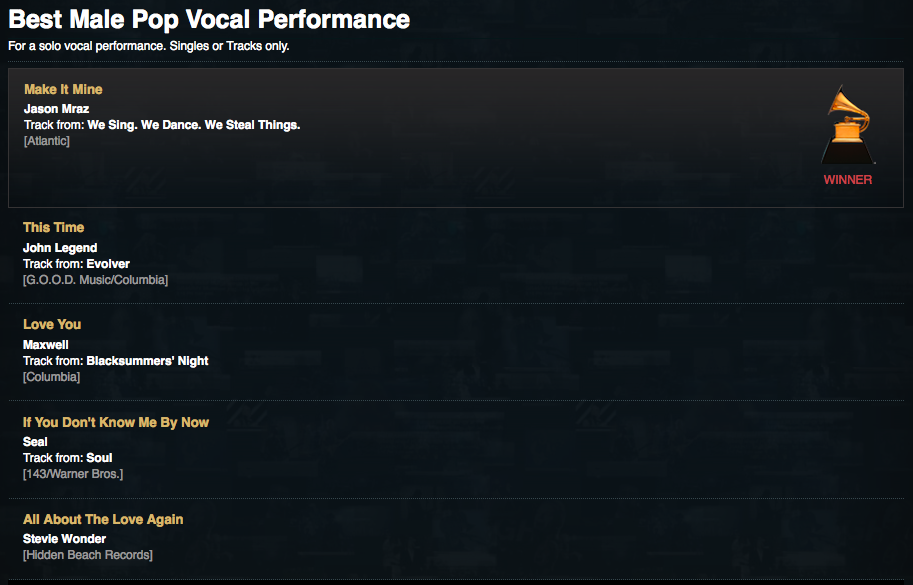
Task: Click the Atlantic record label text
Action: pyautogui.click(x=47, y=141)
